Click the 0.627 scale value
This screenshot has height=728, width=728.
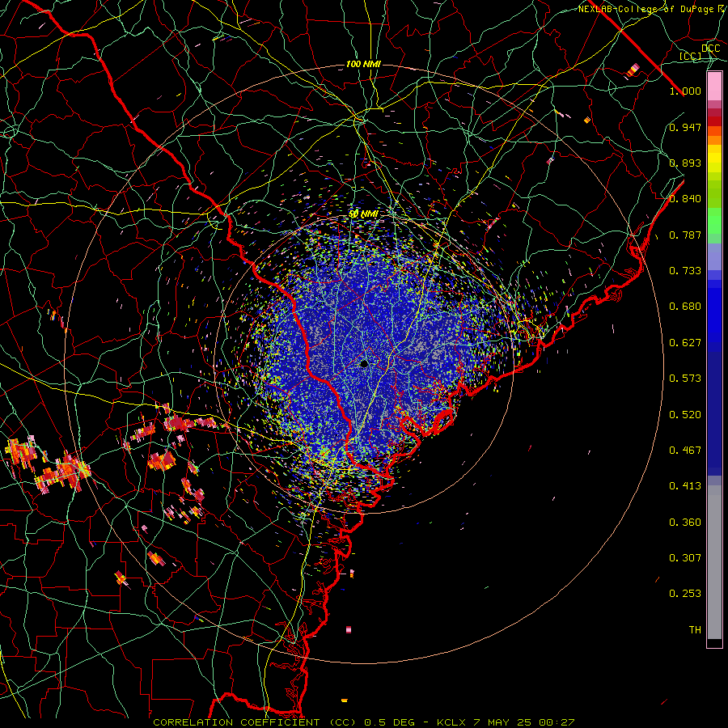[x=685, y=343]
